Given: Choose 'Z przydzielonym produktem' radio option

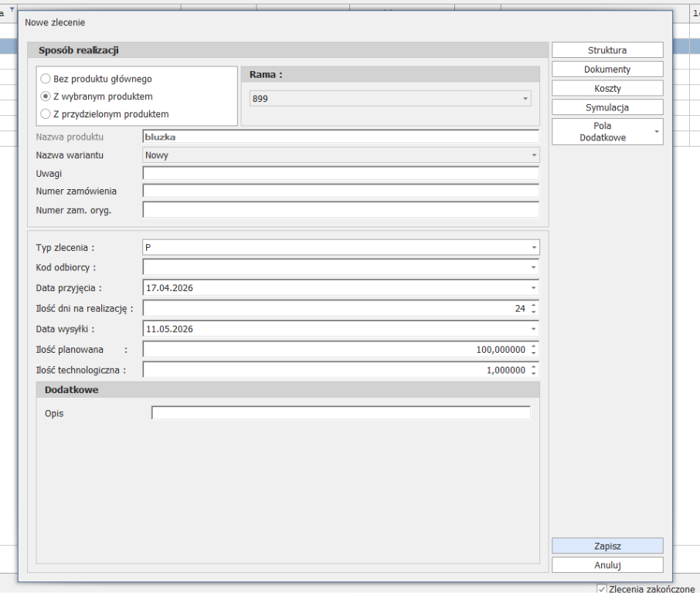Looking at the screenshot, I should tap(46, 114).
